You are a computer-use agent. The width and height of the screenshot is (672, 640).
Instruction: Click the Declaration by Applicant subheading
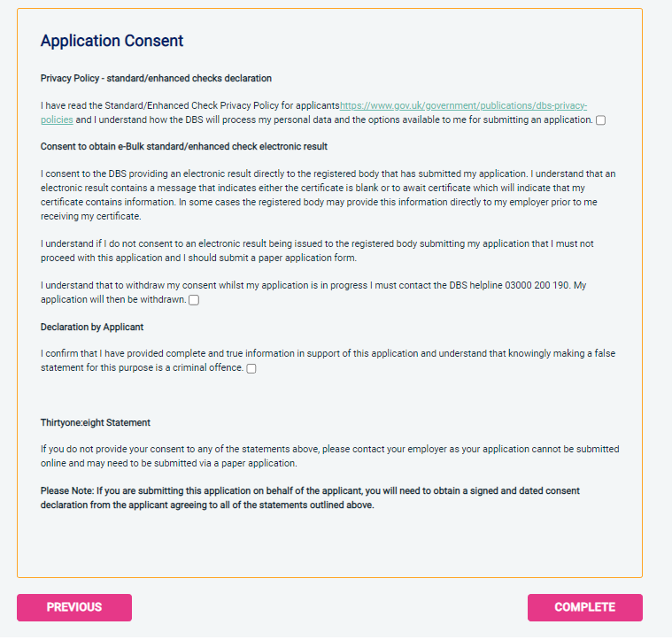[92, 327]
